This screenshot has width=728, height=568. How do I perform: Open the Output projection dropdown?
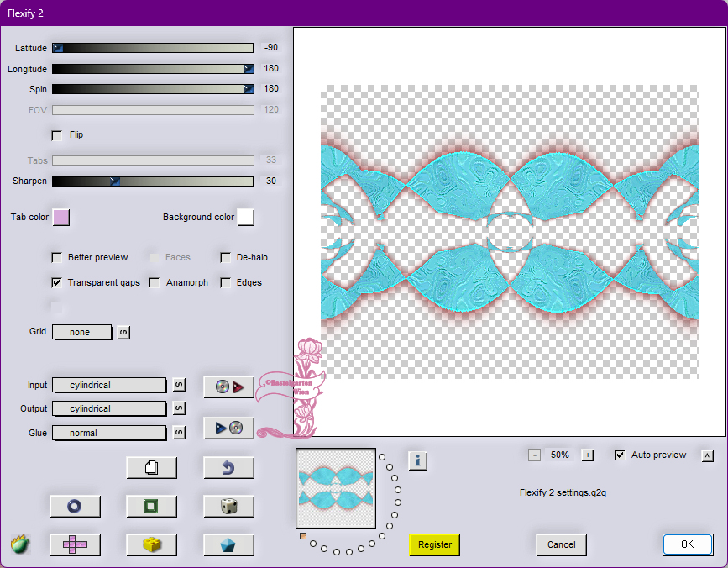tap(109, 408)
